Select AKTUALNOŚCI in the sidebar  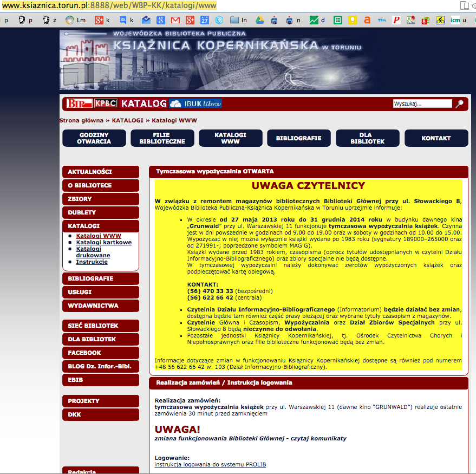pos(101,172)
